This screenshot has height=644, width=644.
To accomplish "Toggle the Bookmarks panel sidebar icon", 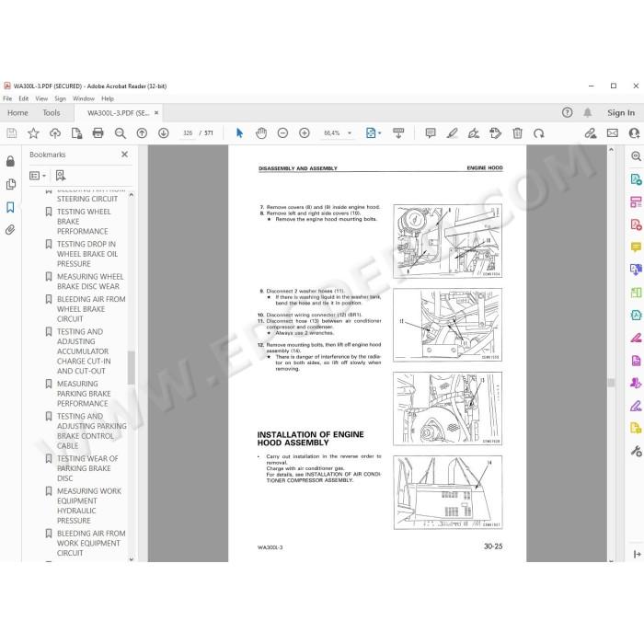I will point(10,207).
